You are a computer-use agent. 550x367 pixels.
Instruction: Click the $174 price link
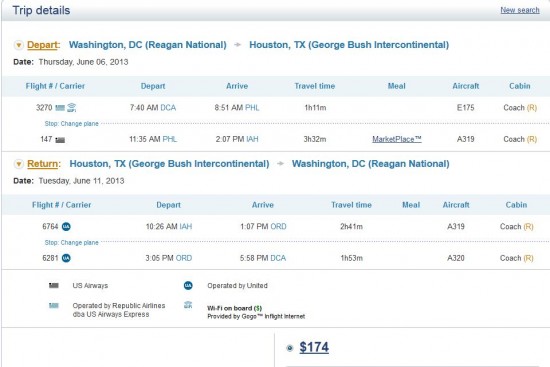(314, 347)
